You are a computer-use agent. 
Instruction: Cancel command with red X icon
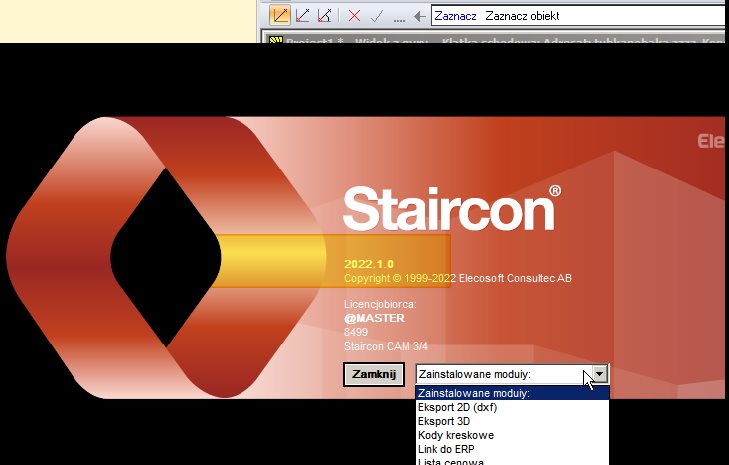[354, 16]
